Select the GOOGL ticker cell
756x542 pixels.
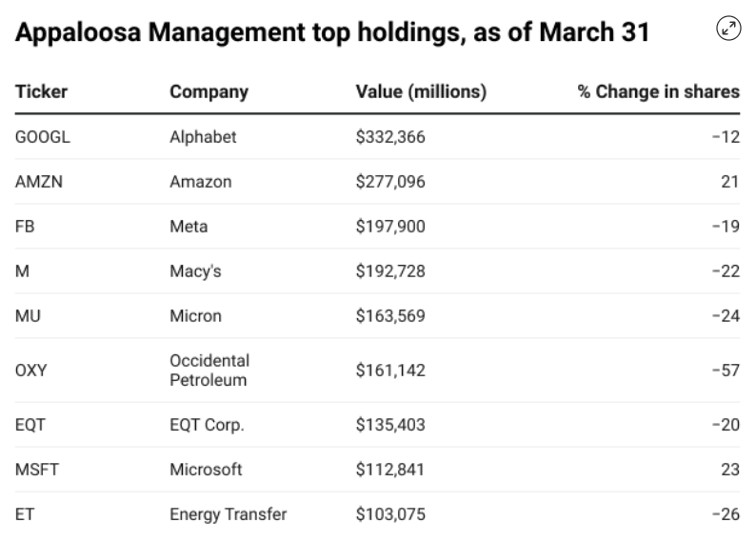[x=43, y=137]
